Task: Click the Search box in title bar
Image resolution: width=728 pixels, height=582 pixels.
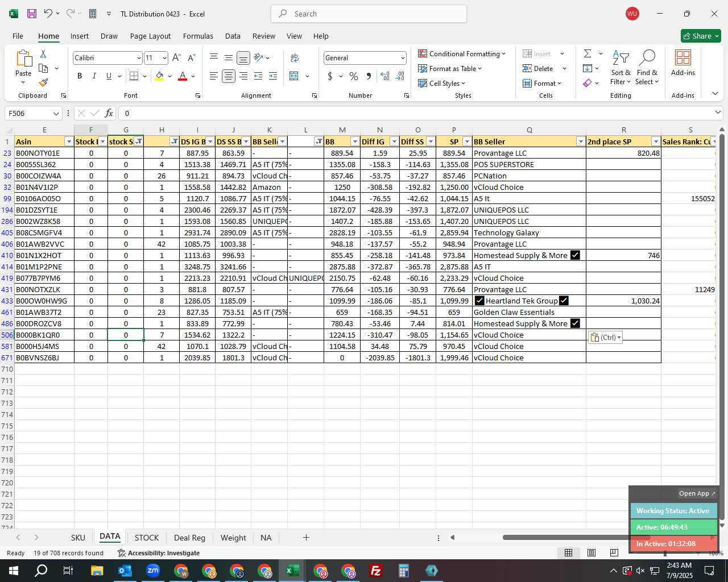Action: point(369,14)
